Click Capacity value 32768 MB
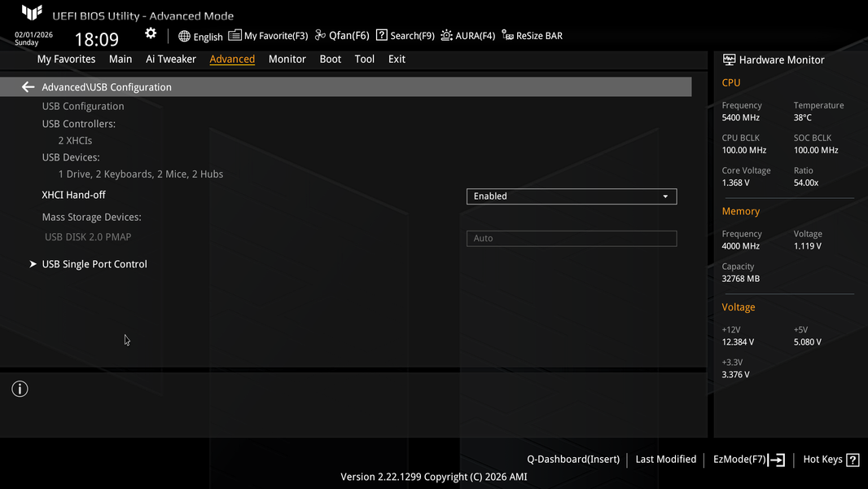The height and width of the screenshot is (489, 868). pos(741,279)
